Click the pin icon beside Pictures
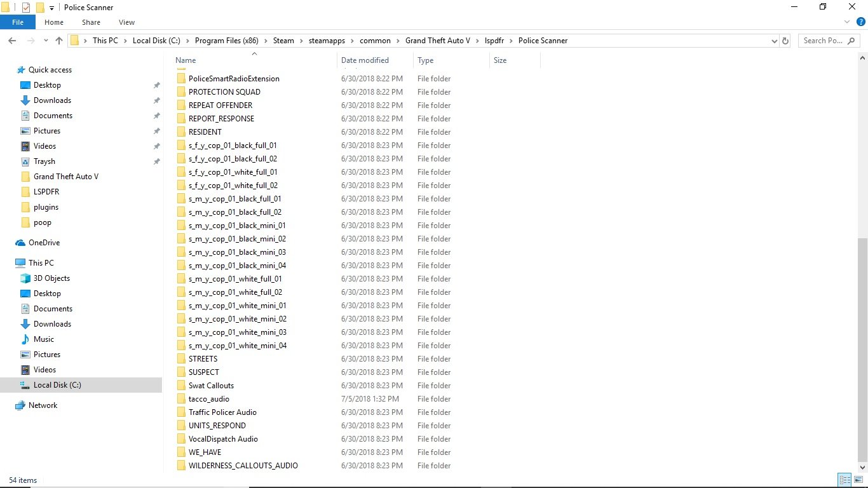 [x=156, y=131]
